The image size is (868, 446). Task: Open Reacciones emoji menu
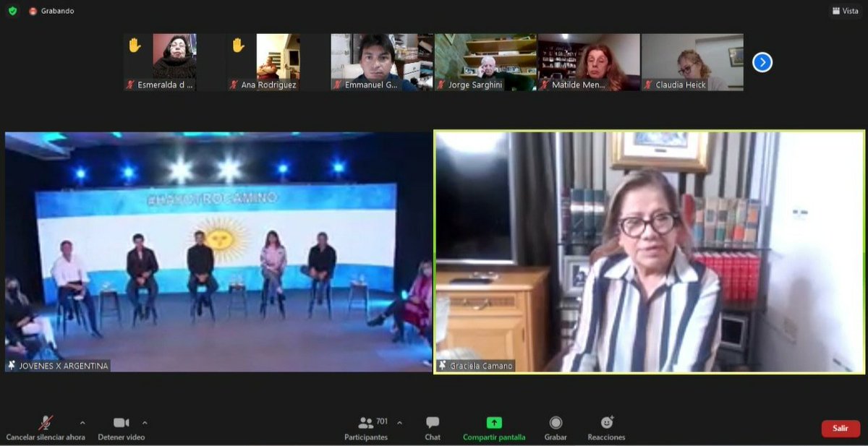606,428
